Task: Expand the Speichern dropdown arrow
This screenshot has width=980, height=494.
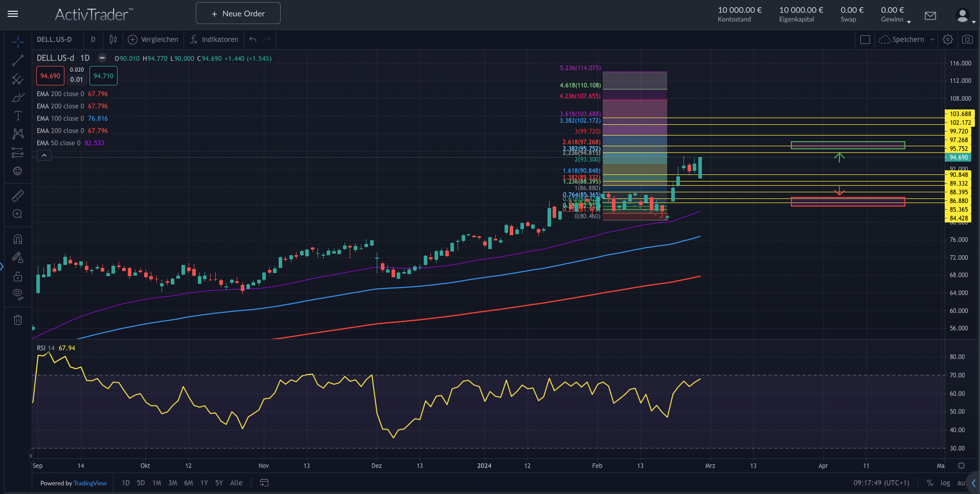Action: [x=932, y=39]
